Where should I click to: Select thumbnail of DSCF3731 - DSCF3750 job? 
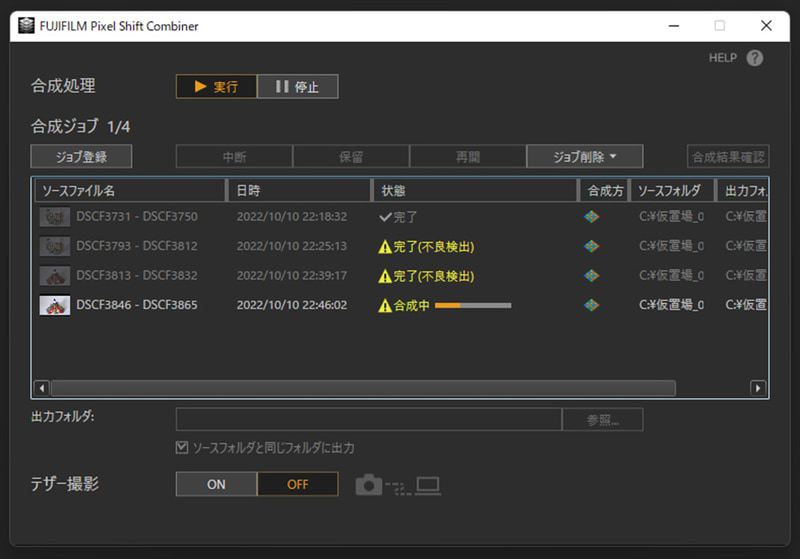click(x=55, y=217)
